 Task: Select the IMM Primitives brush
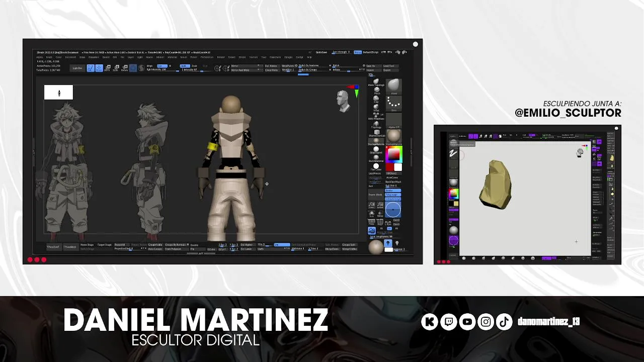pos(376,116)
